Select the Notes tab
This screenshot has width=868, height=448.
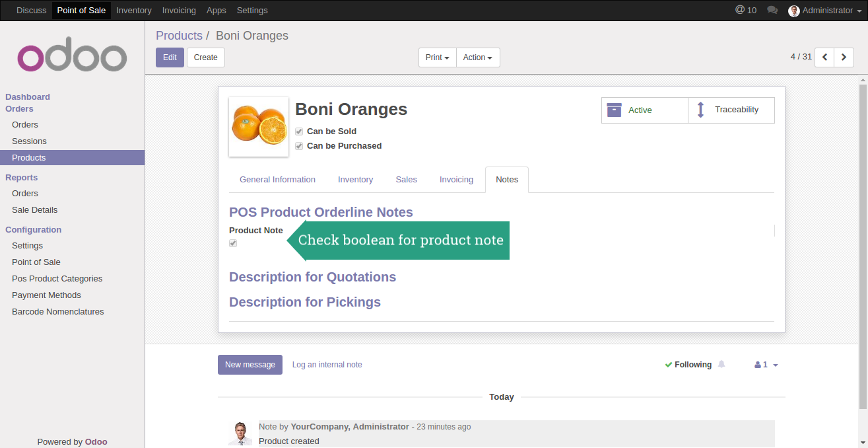(x=507, y=180)
